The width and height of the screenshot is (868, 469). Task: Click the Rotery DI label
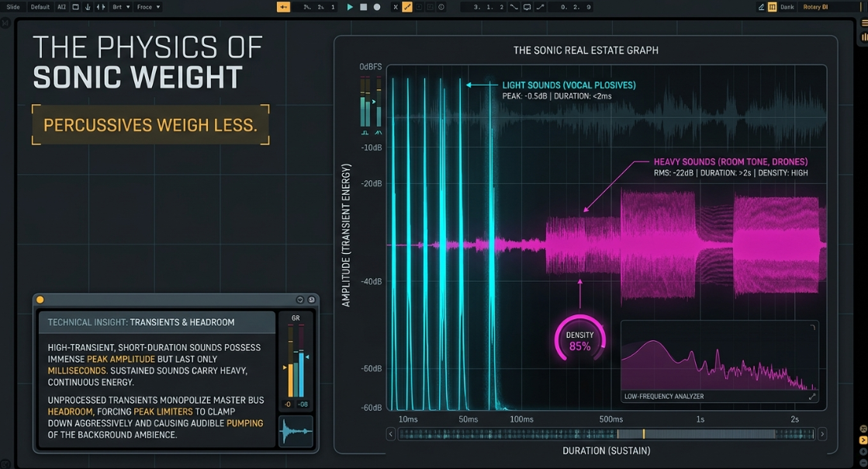pos(815,7)
